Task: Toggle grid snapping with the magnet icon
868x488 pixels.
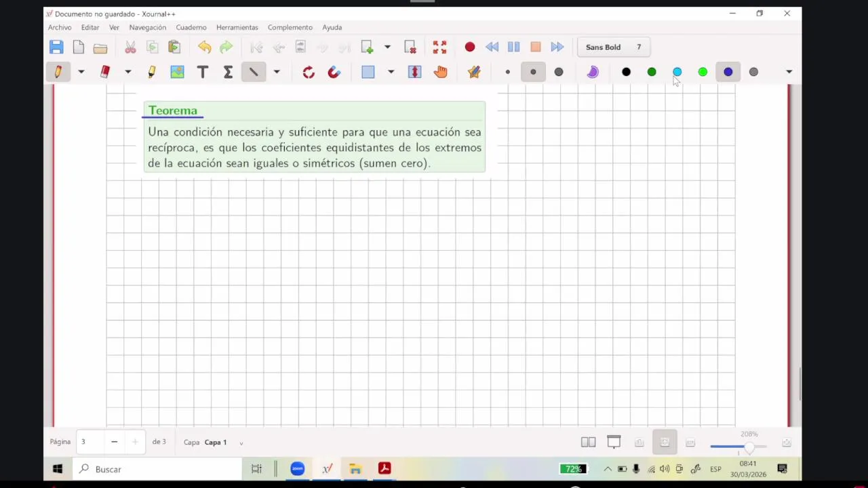Action: pos(334,72)
